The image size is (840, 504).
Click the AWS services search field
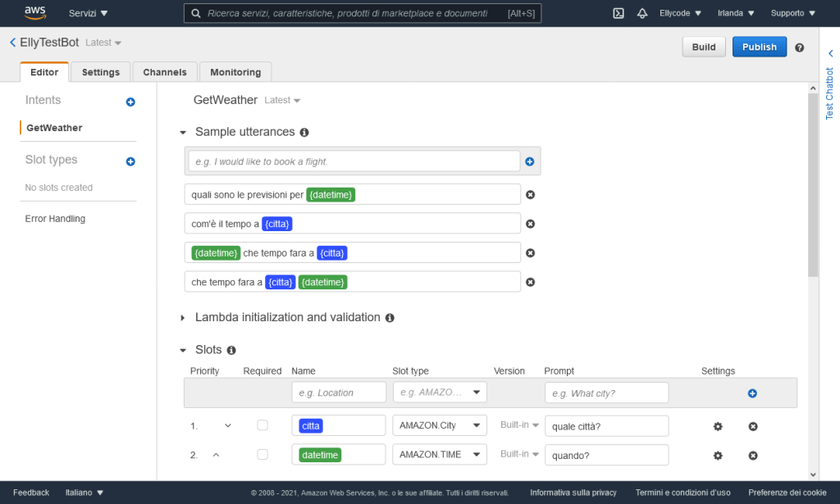click(362, 13)
